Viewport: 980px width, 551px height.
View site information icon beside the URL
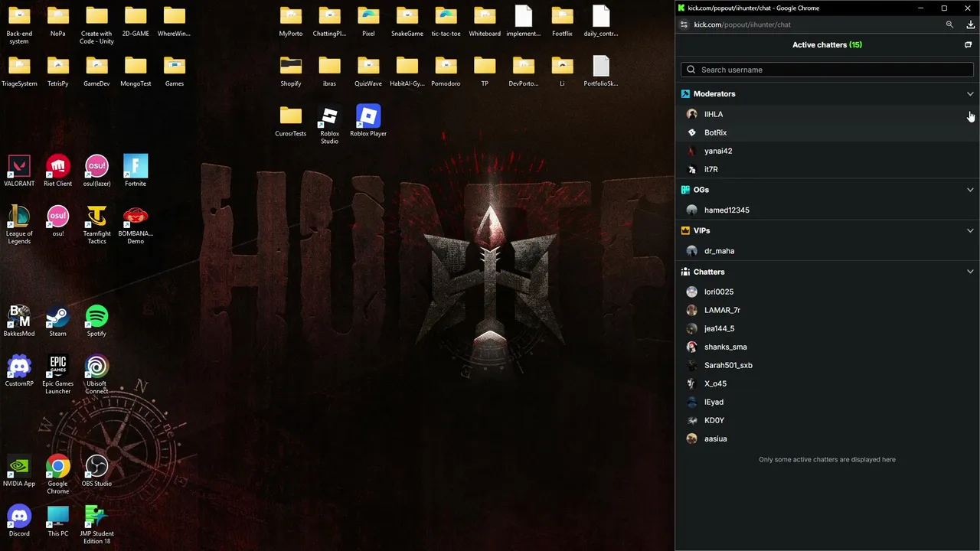pyautogui.click(x=684, y=24)
